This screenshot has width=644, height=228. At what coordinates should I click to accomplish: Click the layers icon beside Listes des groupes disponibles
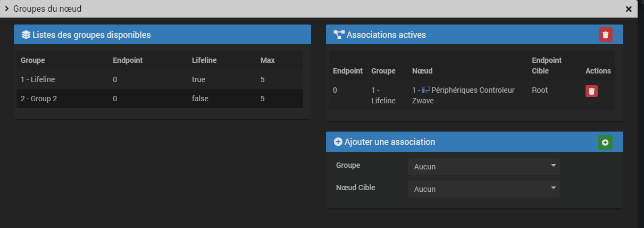[x=26, y=35]
